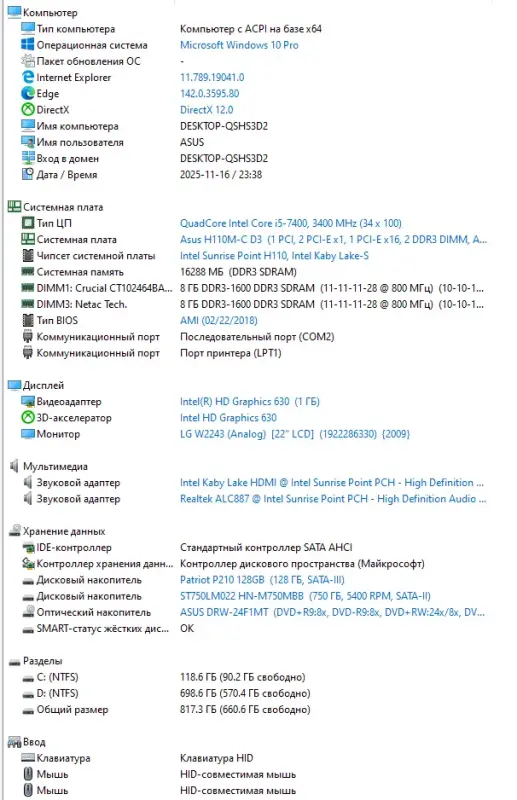Select the Стандартный контроллер SATA AHCI value
The width and height of the screenshot is (517, 800).
pyautogui.click(x=266, y=547)
